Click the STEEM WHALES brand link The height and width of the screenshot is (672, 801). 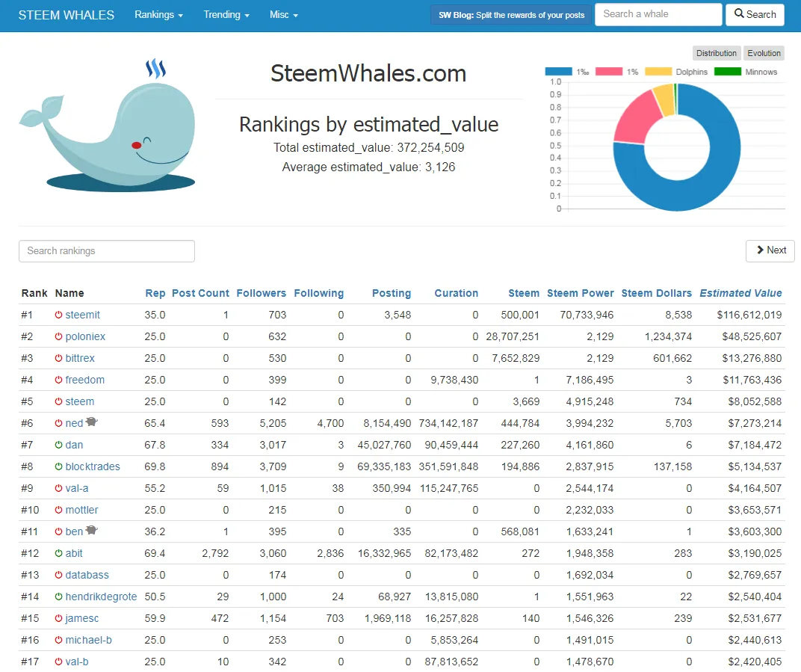[x=67, y=16]
